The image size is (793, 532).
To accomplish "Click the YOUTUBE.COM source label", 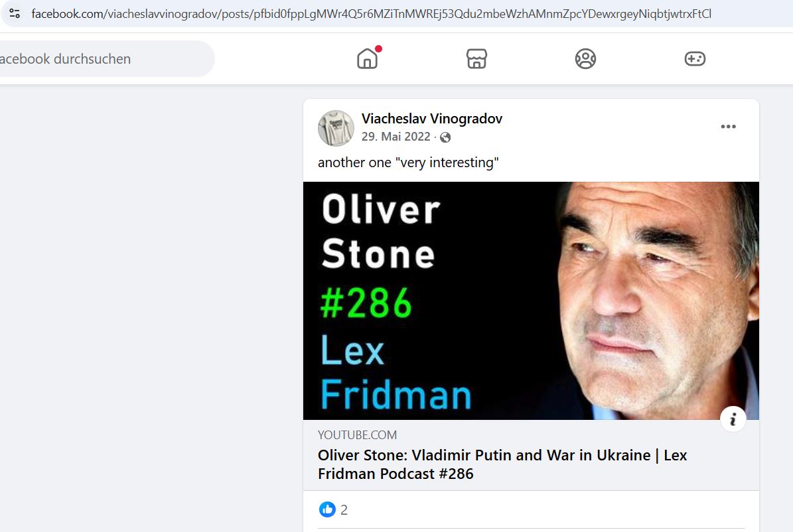I will [x=357, y=435].
